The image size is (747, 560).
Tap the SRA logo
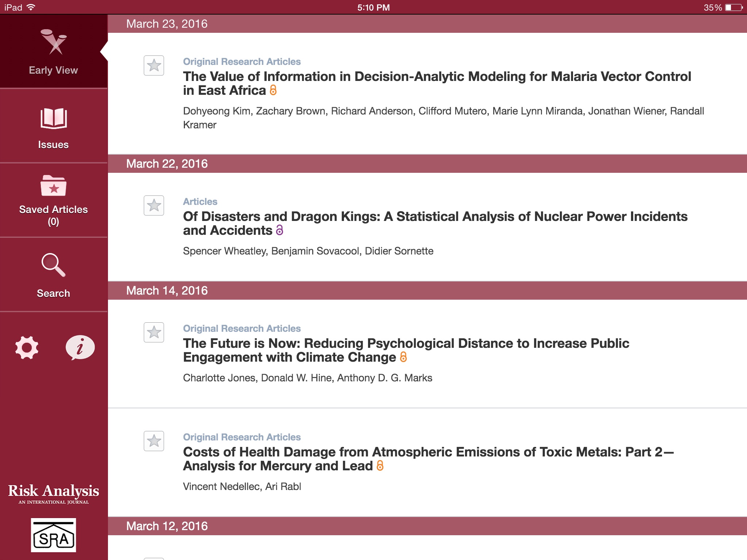[54, 535]
